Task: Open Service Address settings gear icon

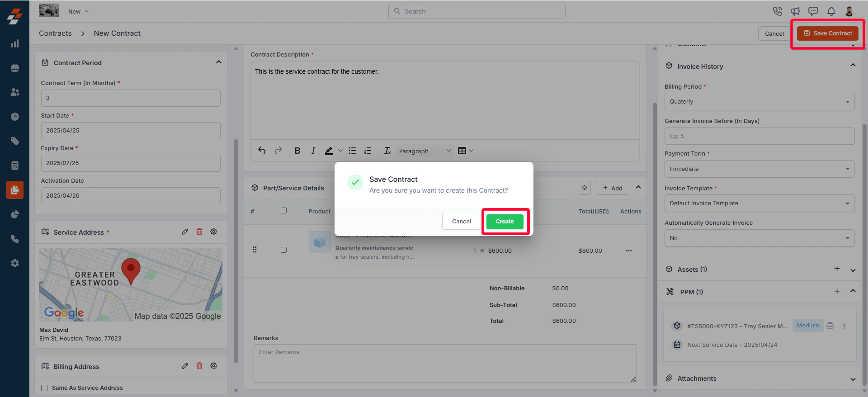Action: point(214,232)
